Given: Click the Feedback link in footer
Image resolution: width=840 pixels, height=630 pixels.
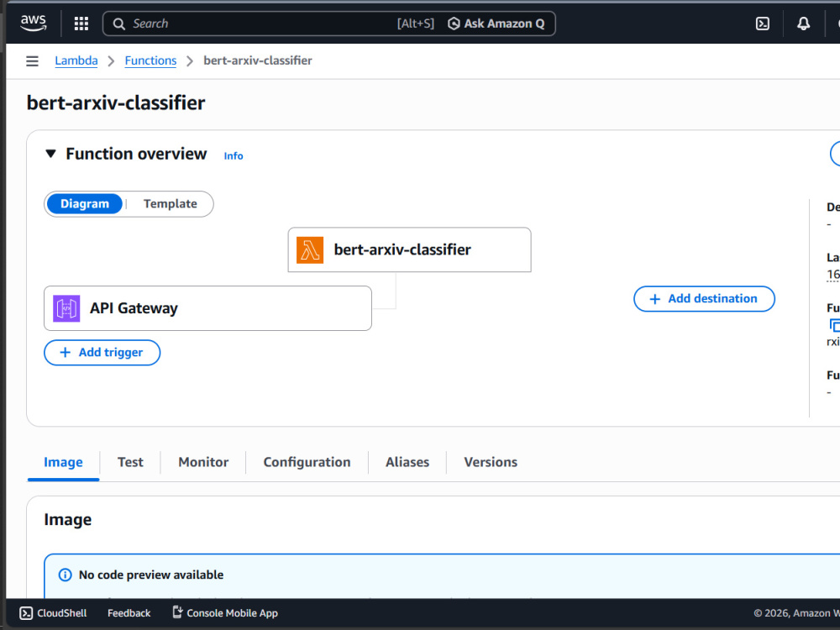Looking at the screenshot, I should click(x=129, y=613).
